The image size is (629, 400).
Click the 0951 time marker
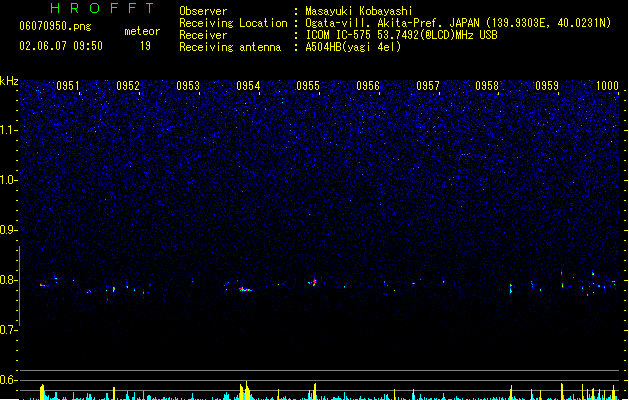point(68,86)
